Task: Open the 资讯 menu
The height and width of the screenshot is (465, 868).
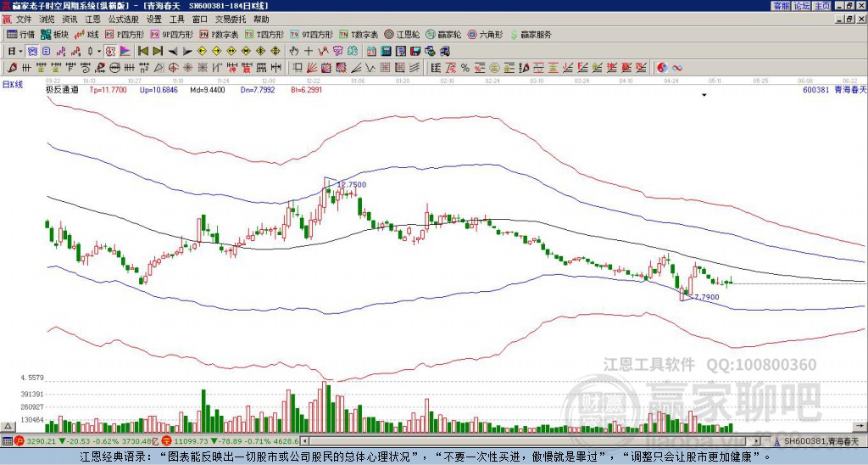Action: click(x=70, y=20)
